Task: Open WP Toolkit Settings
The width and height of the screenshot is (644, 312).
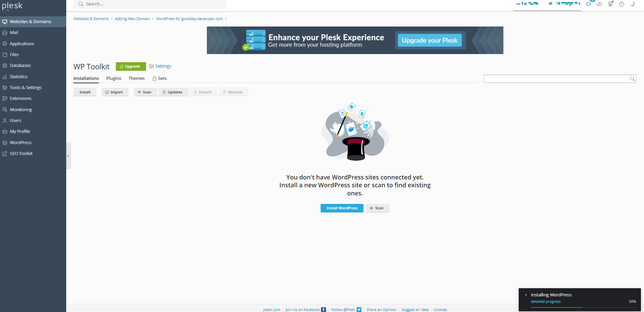Action: [160, 66]
